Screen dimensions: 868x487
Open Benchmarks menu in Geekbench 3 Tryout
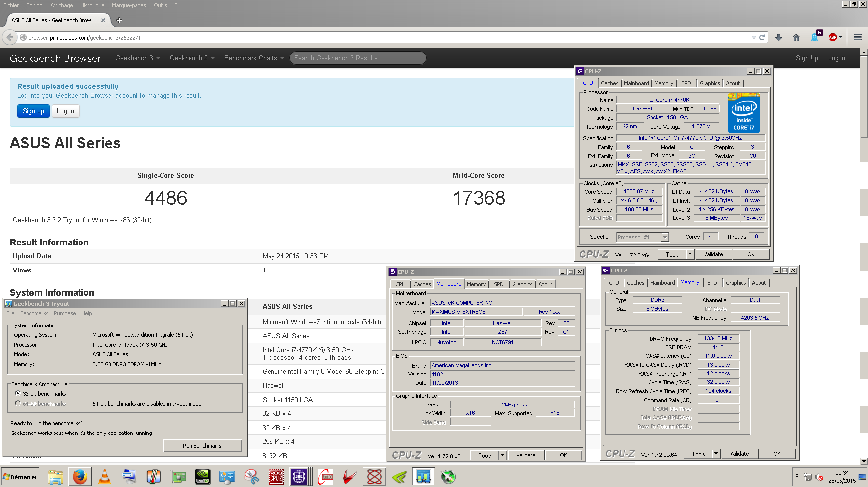click(x=34, y=313)
